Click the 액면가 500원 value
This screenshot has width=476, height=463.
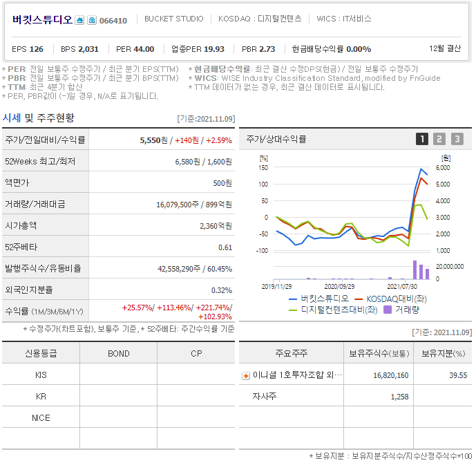pyautogui.click(x=222, y=183)
